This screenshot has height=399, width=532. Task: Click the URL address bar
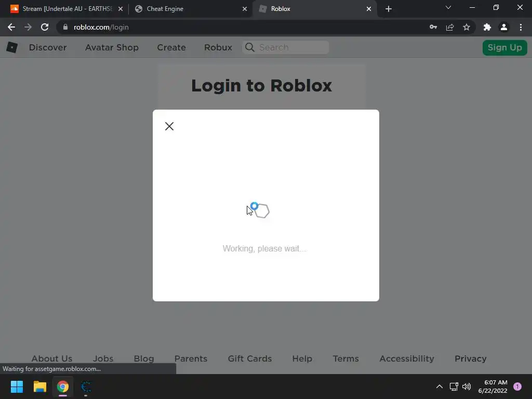pos(237,27)
